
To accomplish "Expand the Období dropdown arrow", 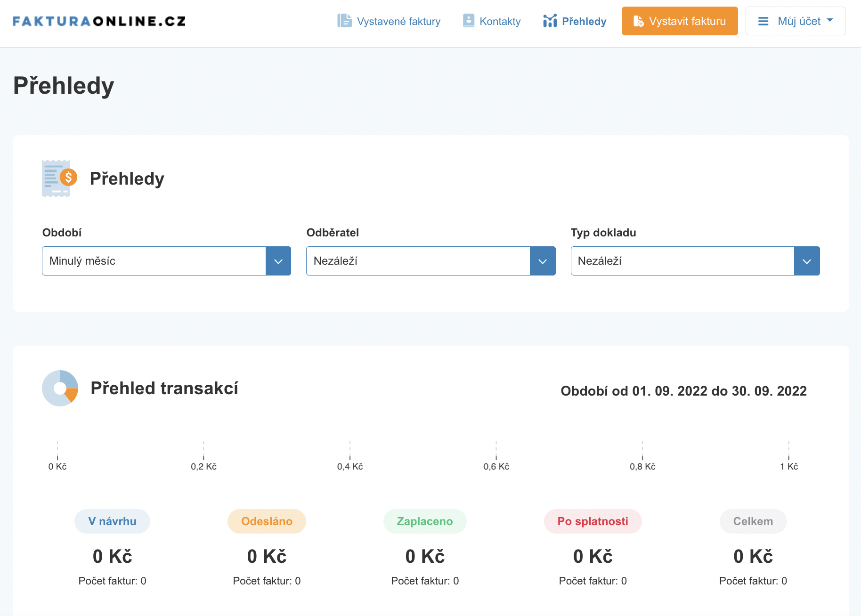I will pos(278,261).
